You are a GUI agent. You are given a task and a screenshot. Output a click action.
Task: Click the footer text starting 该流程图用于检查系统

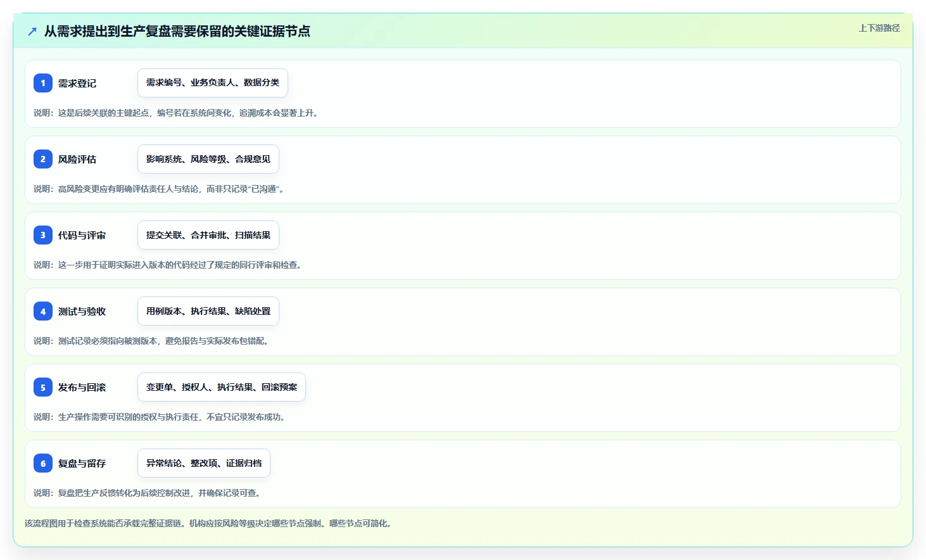208,523
